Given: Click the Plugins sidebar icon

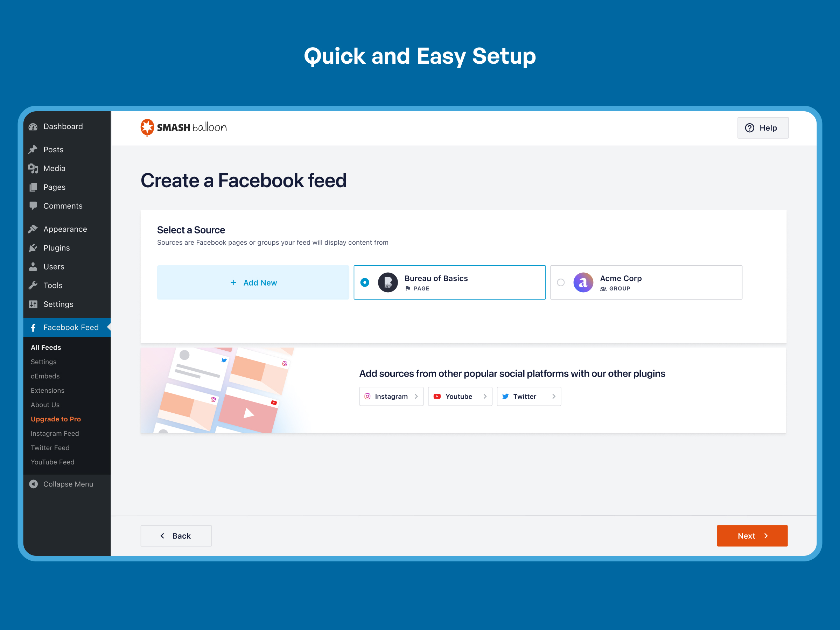Looking at the screenshot, I should coord(34,247).
